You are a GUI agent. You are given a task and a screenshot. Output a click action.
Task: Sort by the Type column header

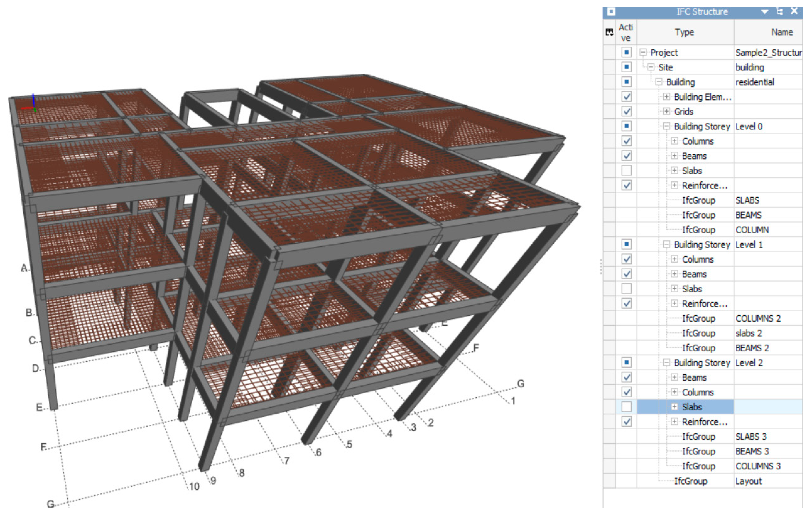coord(684,32)
